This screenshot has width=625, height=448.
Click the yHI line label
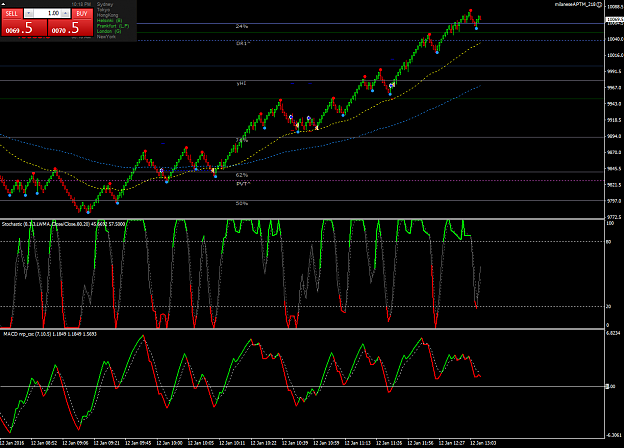pos(241,84)
